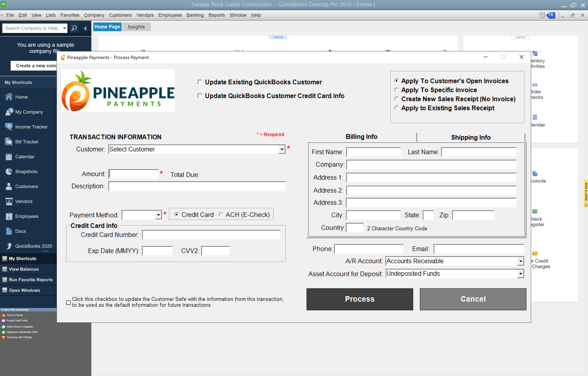Click the Credit Card Number field
The height and width of the screenshot is (376, 588).
(211, 235)
